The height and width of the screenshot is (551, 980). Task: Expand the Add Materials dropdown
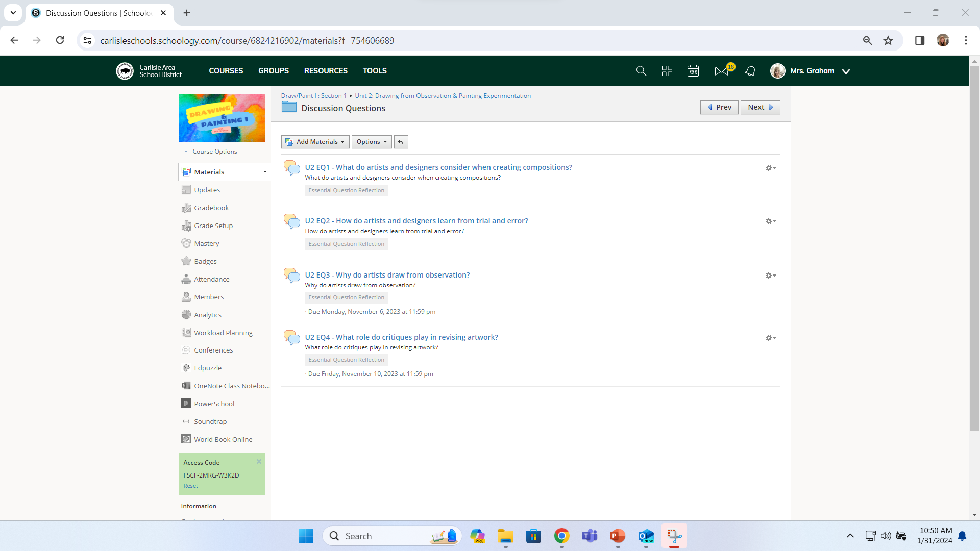tap(315, 142)
